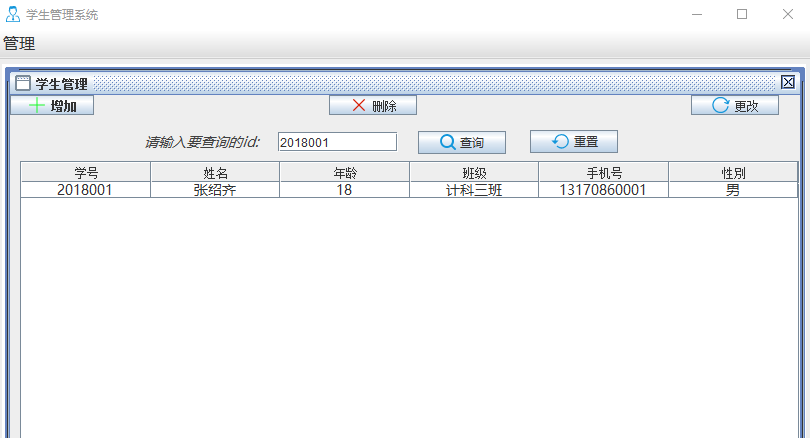Select the age cell 18
810x438 pixels.
click(345, 190)
